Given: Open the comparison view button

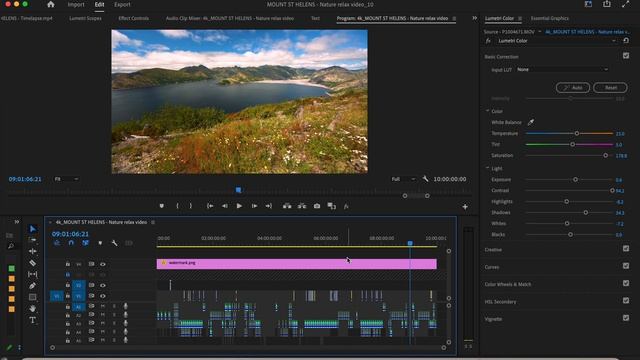Looking at the screenshot, I should click(x=331, y=206).
